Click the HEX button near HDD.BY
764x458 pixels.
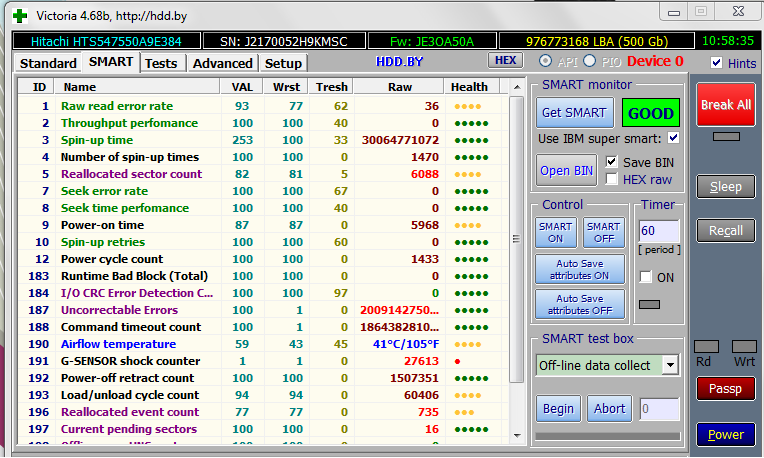coord(506,60)
